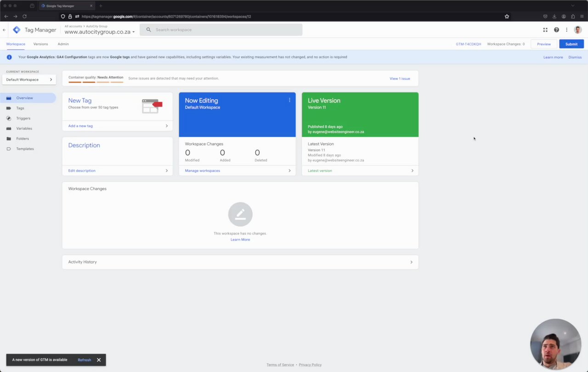588x372 pixels.
Task: Click the Manage workspaces link
Action: click(203, 170)
